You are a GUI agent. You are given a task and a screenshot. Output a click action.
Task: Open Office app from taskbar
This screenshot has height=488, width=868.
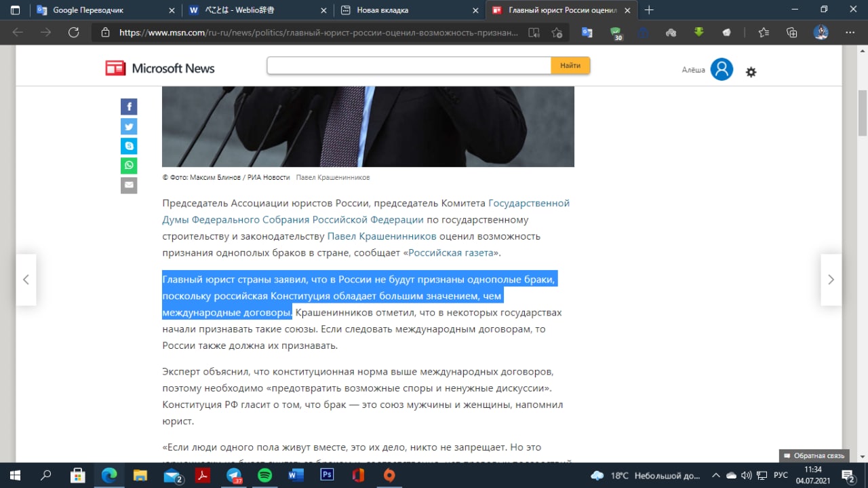point(358,475)
